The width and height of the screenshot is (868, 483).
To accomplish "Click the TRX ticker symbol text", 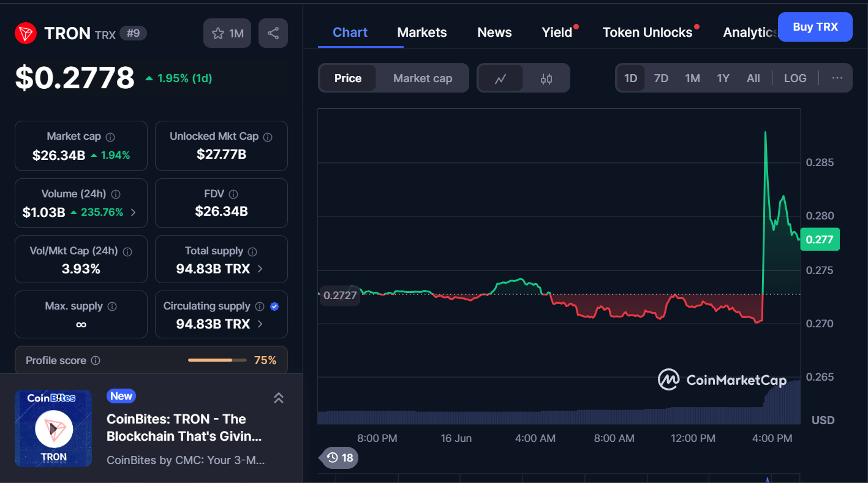I will click(x=105, y=35).
